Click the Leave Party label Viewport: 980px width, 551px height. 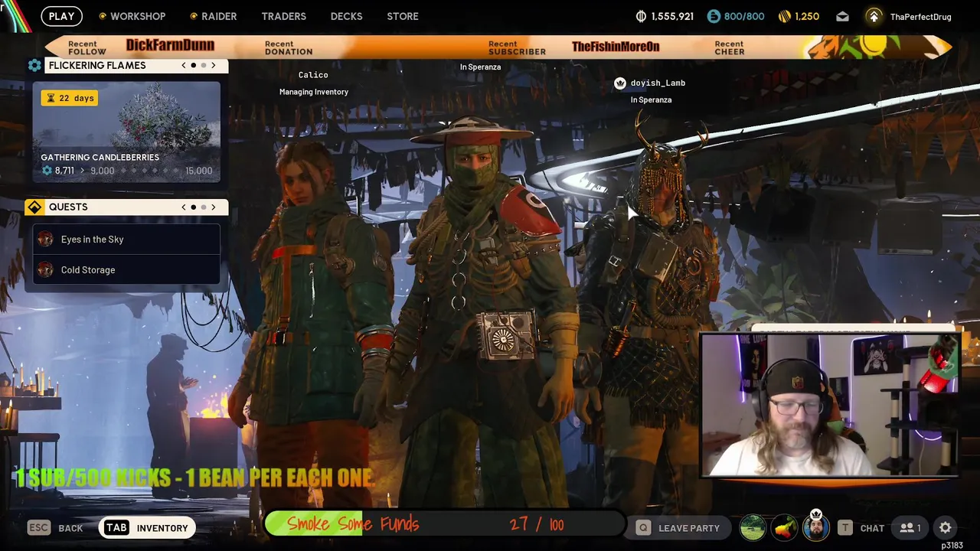pos(689,528)
